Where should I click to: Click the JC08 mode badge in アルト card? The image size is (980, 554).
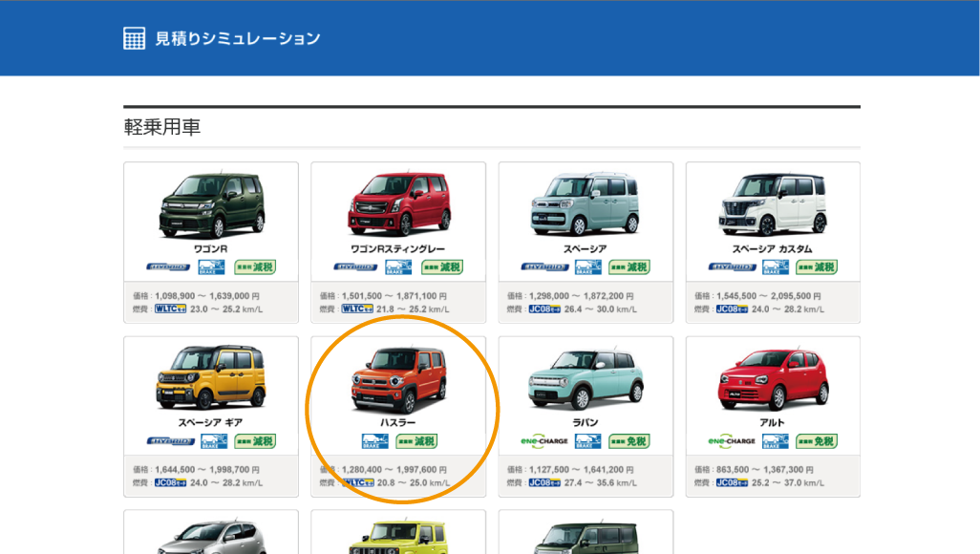click(x=732, y=482)
